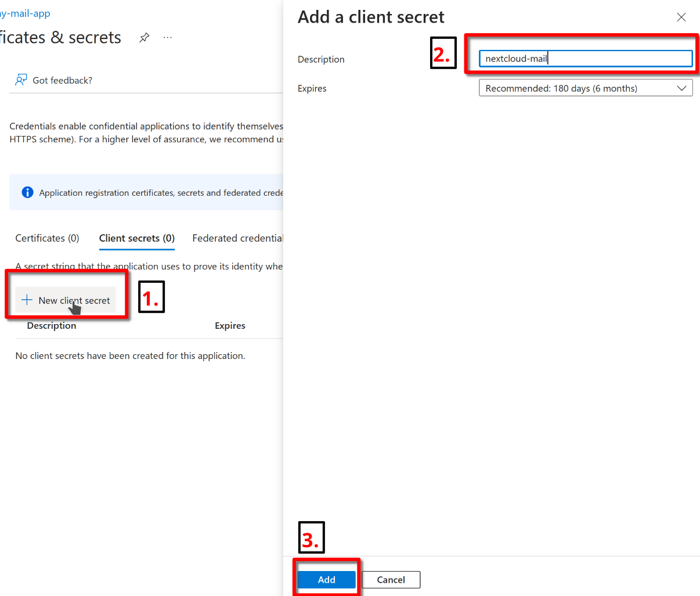Image resolution: width=700 pixels, height=596 pixels.
Task: Open the Got feedback? link
Action: click(62, 80)
